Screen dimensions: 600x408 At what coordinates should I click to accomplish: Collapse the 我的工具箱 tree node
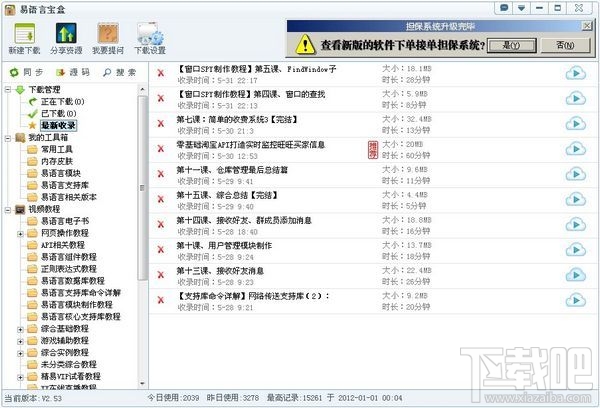point(8,138)
